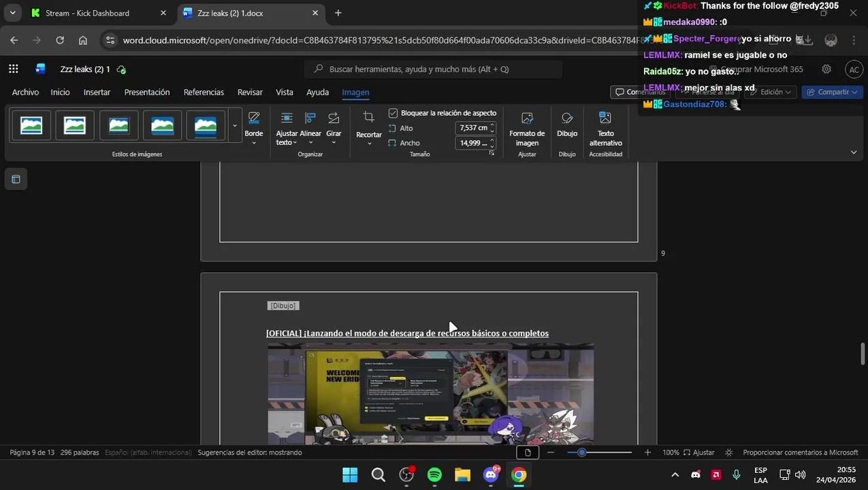
Task: Open Windows Start menu
Action: pos(350,475)
